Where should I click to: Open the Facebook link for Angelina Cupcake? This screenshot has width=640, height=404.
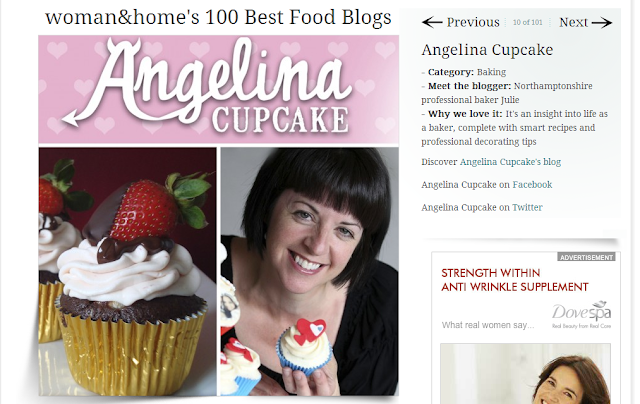click(532, 185)
